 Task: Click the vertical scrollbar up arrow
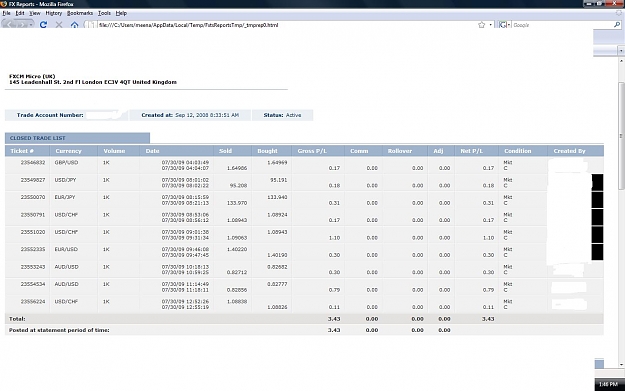[621, 61]
